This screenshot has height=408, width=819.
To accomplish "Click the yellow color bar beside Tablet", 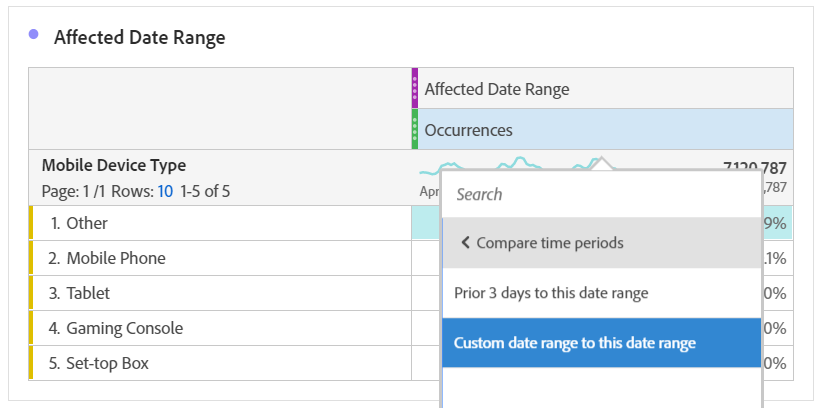I will [31, 293].
